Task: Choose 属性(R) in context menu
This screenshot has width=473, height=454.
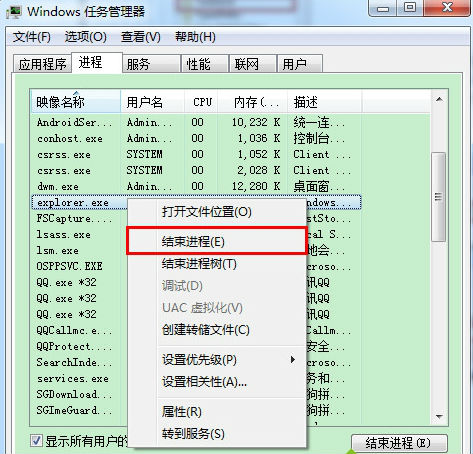Action: pyautogui.click(x=217, y=412)
